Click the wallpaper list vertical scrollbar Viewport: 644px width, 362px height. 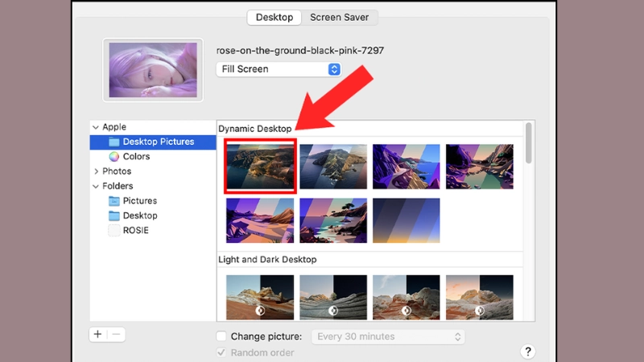(529, 143)
